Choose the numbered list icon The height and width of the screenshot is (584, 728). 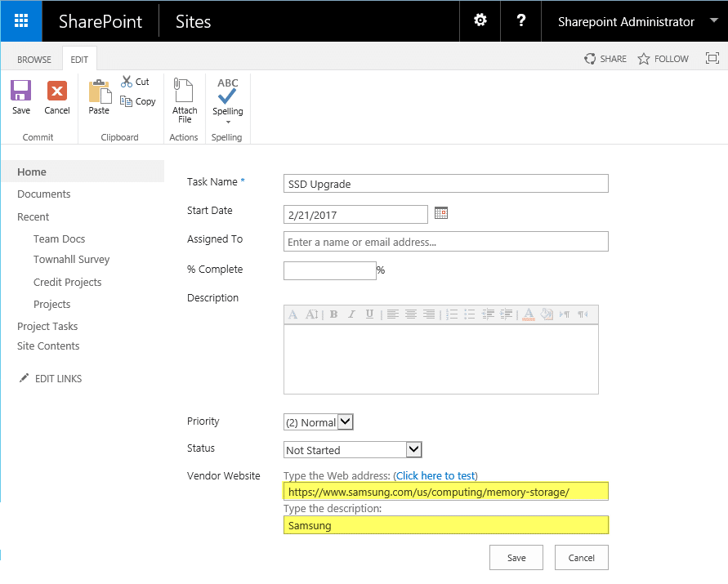click(x=452, y=314)
